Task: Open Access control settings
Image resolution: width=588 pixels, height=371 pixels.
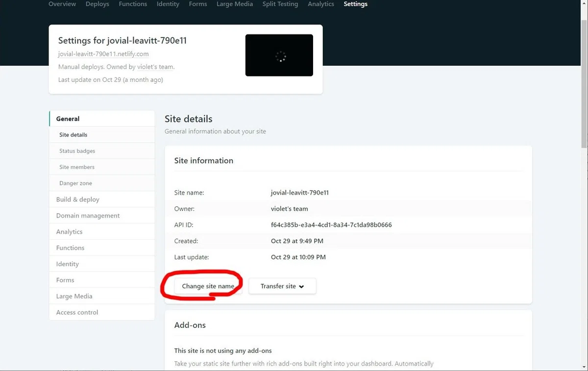Action: click(x=102, y=312)
